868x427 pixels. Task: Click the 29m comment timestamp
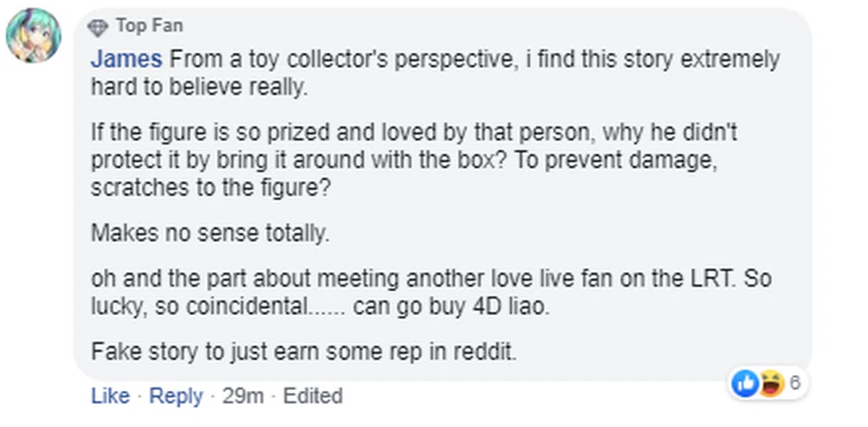[x=243, y=396]
